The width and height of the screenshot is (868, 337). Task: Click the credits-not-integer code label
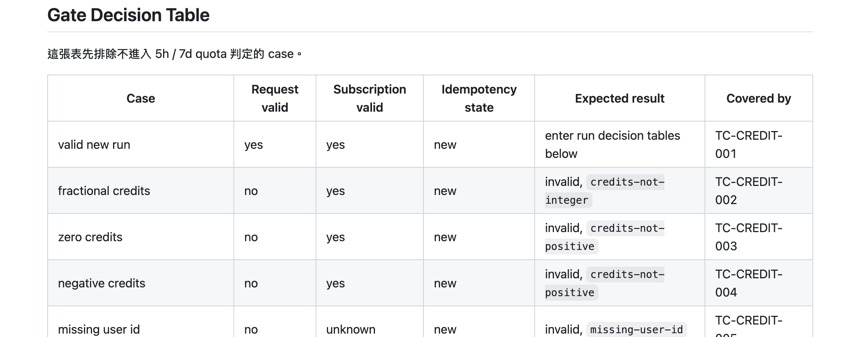coord(605,191)
